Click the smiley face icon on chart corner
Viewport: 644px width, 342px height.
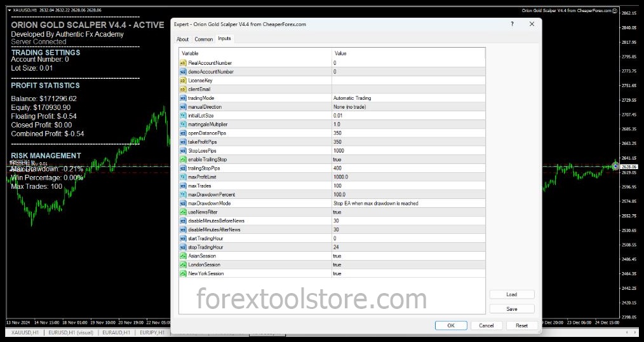pos(615,11)
